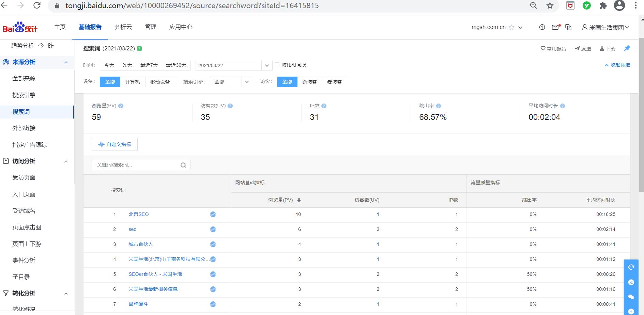
Task: Go to 主页 tab
Action: [x=60, y=27]
